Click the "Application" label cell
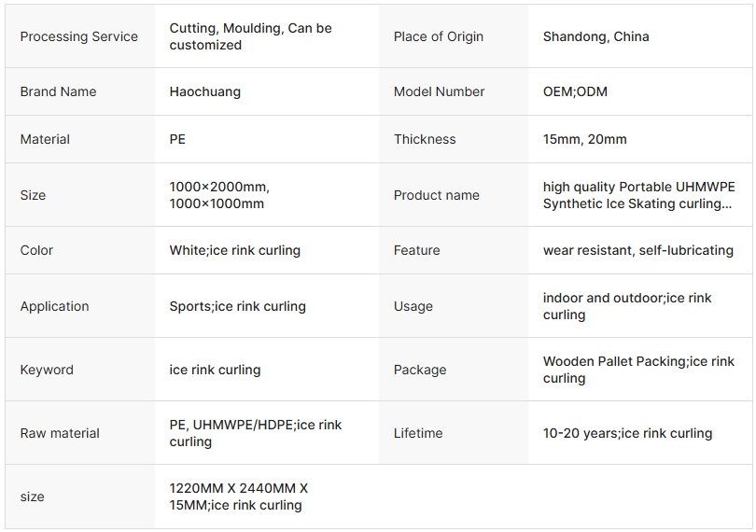 (54, 306)
